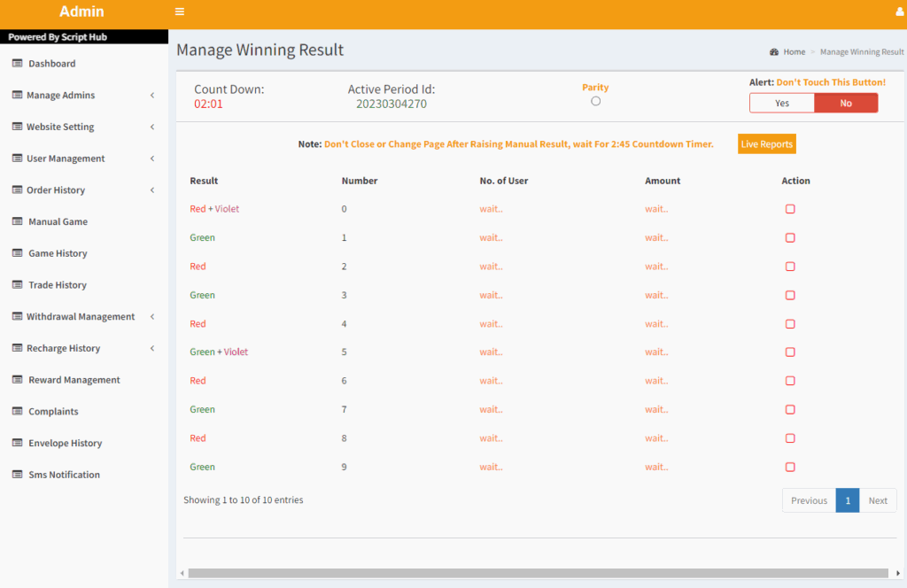Check the action box for number 0
This screenshot has width=907, height=588.
790,209
